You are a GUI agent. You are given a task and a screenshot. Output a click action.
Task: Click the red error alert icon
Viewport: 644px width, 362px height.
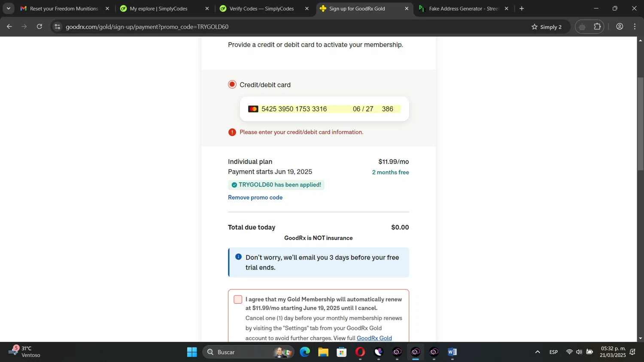[x=232, y=132]
